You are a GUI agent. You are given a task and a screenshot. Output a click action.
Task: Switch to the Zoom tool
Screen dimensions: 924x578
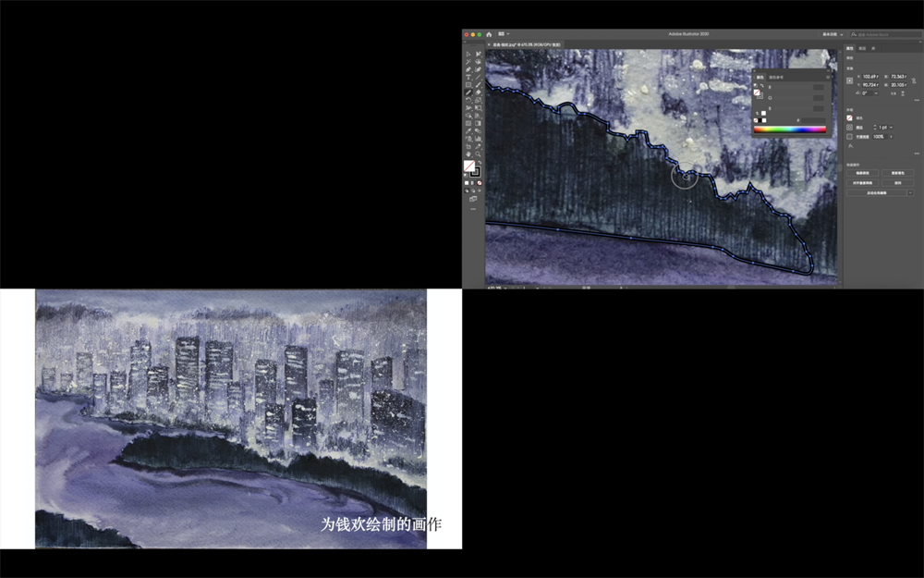478,154
